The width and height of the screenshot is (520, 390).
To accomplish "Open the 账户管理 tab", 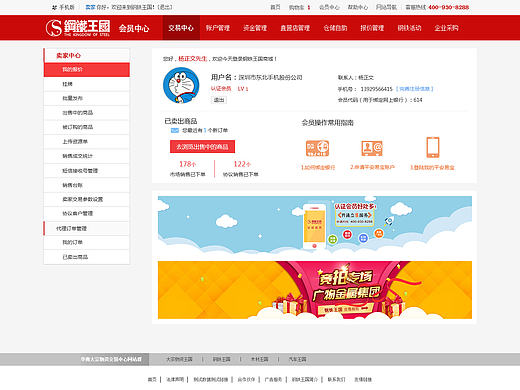I will coord(218,28).
